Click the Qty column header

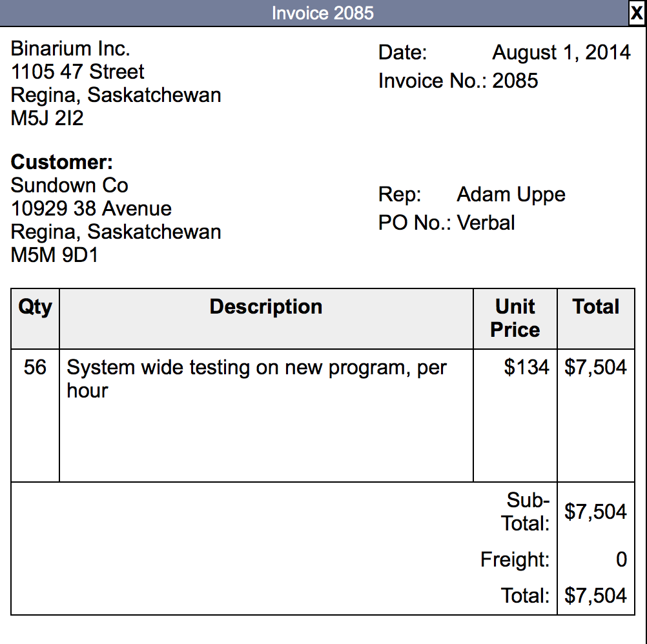(35, 307)
